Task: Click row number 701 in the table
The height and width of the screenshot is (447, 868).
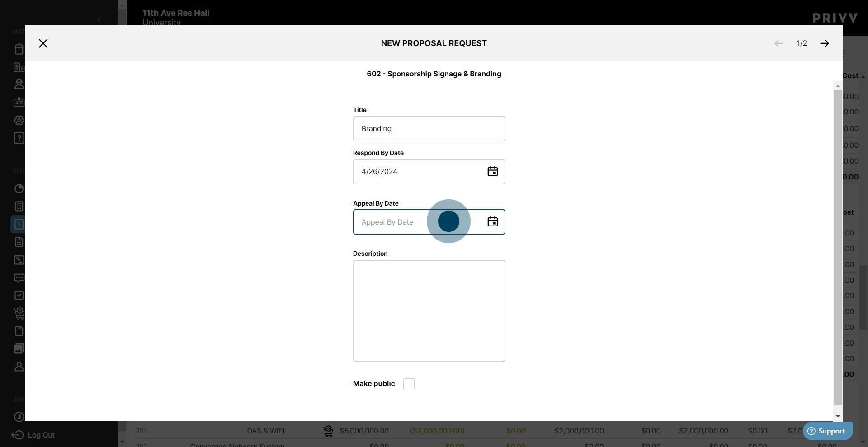Action: pyautogui.click(x=141, y=431)
